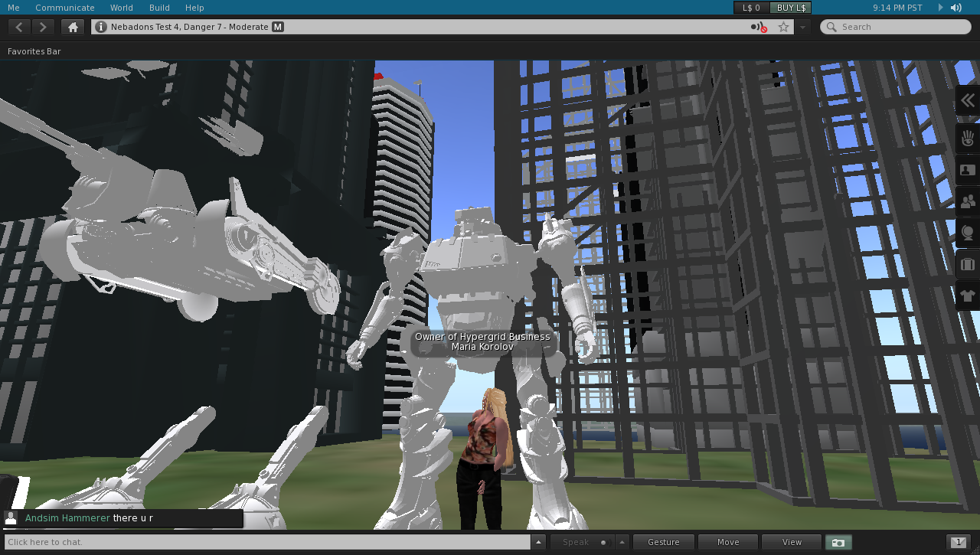Start media with the play triangle icon
The image size is (980, 555).
coord(941,8)
